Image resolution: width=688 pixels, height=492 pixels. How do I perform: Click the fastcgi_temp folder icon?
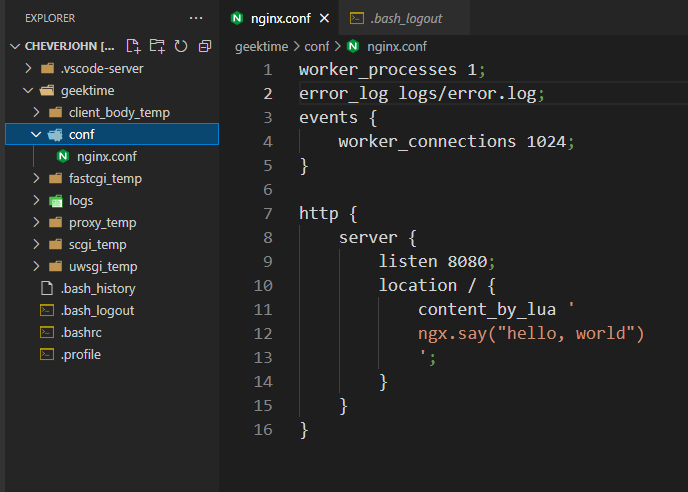55,178
